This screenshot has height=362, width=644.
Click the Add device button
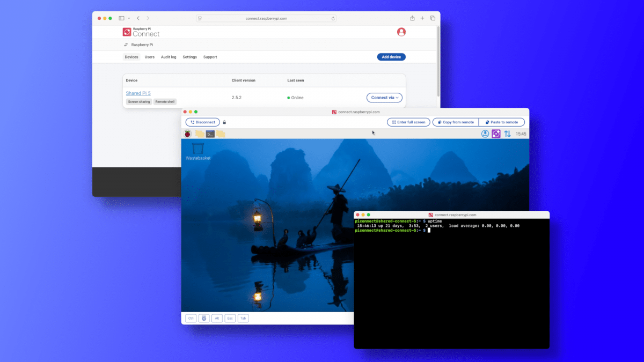391,57
